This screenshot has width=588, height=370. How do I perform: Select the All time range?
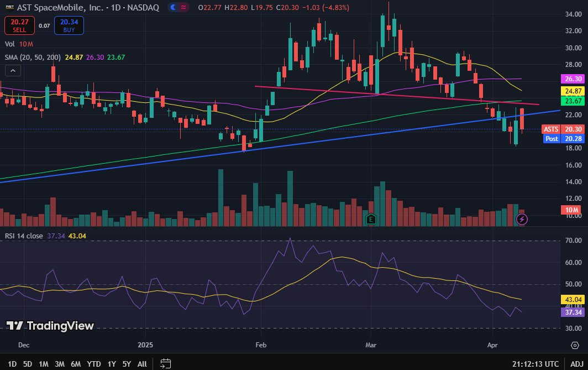(142, 363)
